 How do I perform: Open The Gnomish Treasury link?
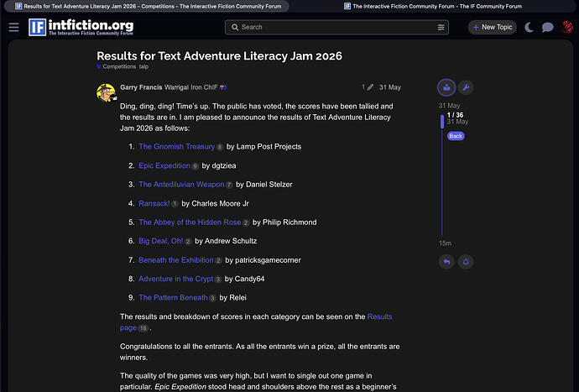coord(176,147)
